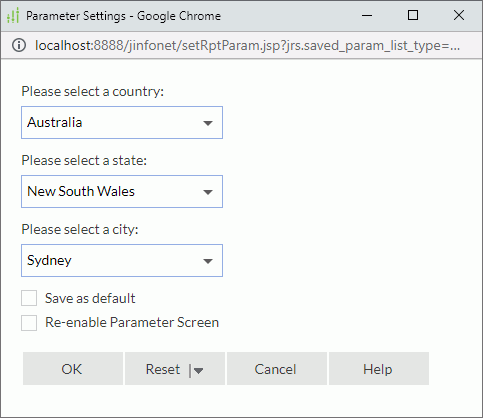This screenshot has width=483, height=418.
Task: Click the localhost URL in the address bar
Action: pos(247,45)
